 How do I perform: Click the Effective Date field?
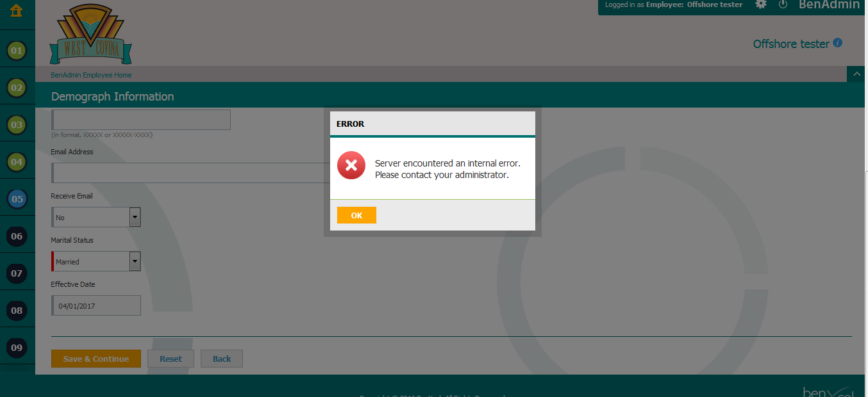point(96,305)
